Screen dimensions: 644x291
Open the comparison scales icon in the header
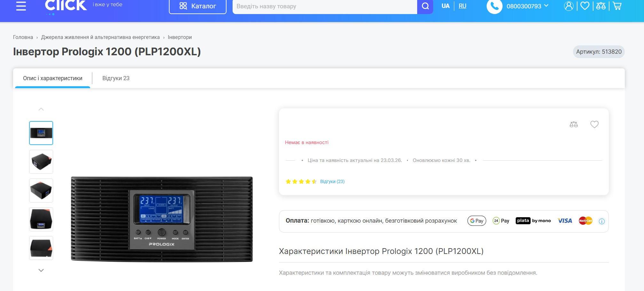click(x=601, y=6)
